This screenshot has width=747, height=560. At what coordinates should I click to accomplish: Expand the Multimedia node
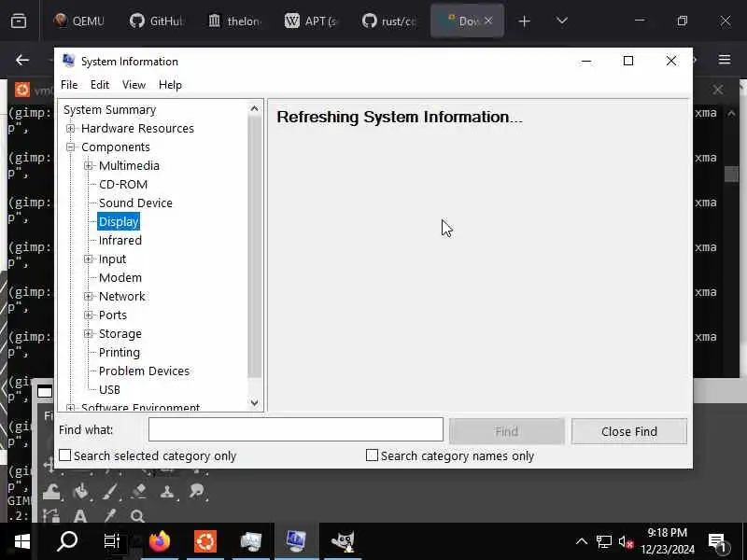click(88, 166)
